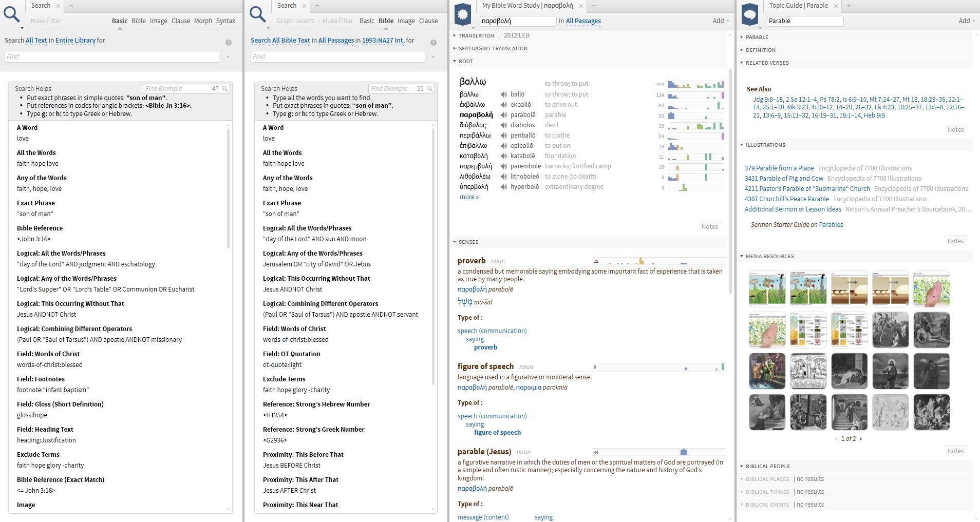The image size is (980, 522).
Task: Select Image tab in the Bible Search panel
Action: (x=406, y=21)
